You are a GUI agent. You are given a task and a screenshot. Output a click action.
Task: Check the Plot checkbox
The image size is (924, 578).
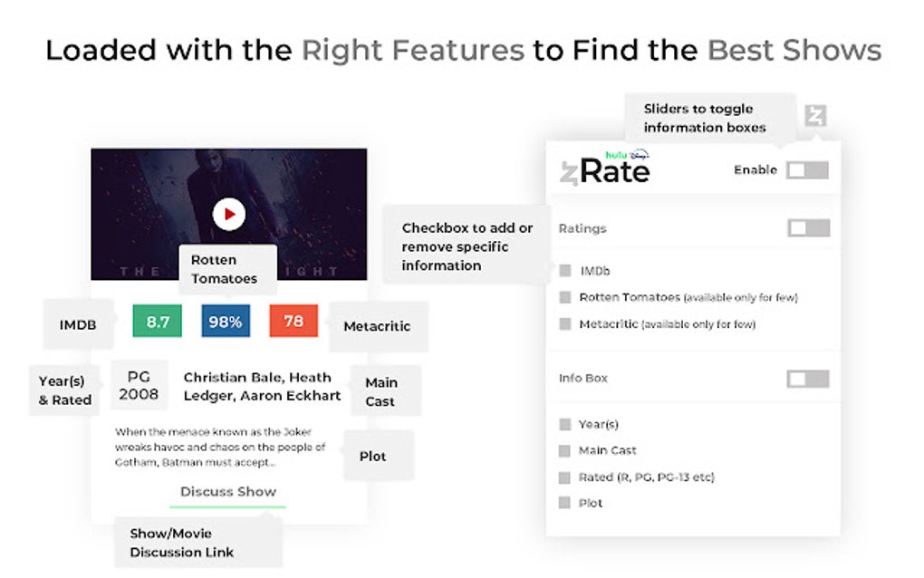(565, 503)
